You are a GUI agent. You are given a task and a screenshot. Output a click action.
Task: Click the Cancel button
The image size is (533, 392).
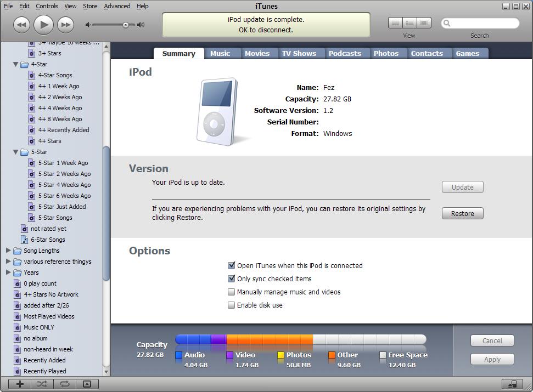point(492,341)
